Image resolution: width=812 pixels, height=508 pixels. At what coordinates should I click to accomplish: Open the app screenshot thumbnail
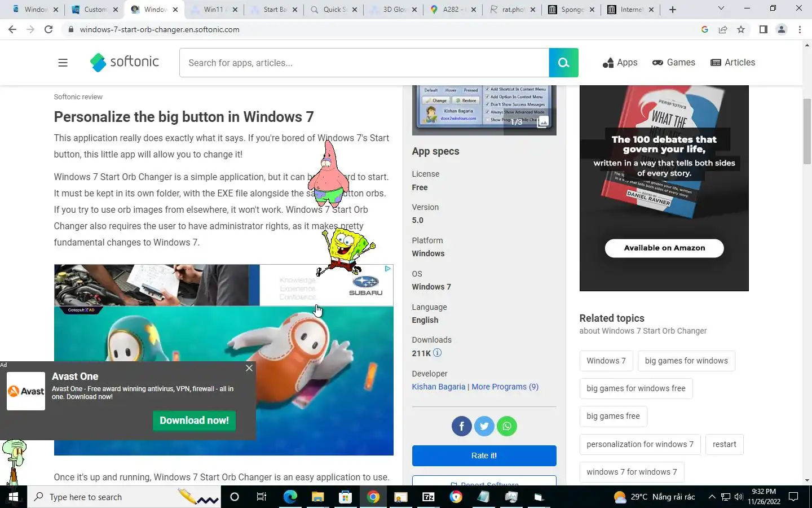484,110
